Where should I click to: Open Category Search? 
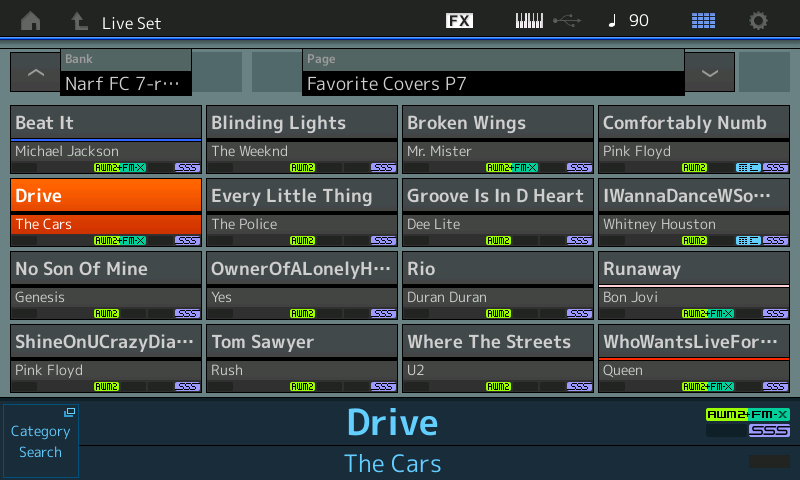[x=40, y=441]
